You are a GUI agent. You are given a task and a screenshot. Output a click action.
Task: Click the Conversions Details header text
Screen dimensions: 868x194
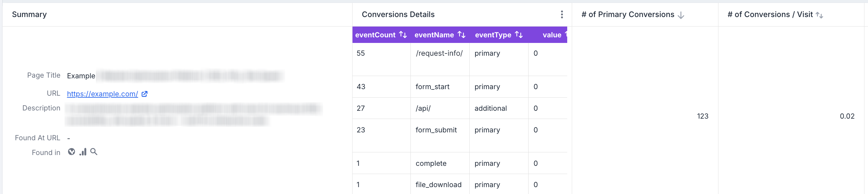click(398, 14)
